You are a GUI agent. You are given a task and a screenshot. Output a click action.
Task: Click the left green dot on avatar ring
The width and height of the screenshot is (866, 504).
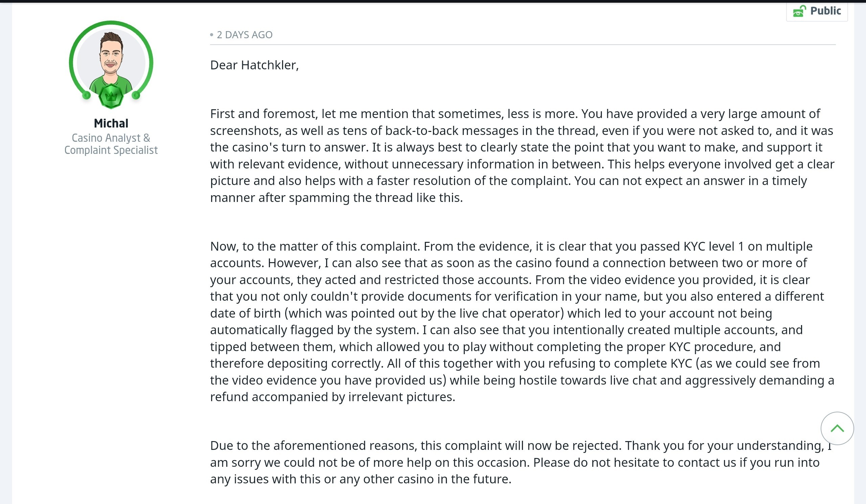click(87, 95)
